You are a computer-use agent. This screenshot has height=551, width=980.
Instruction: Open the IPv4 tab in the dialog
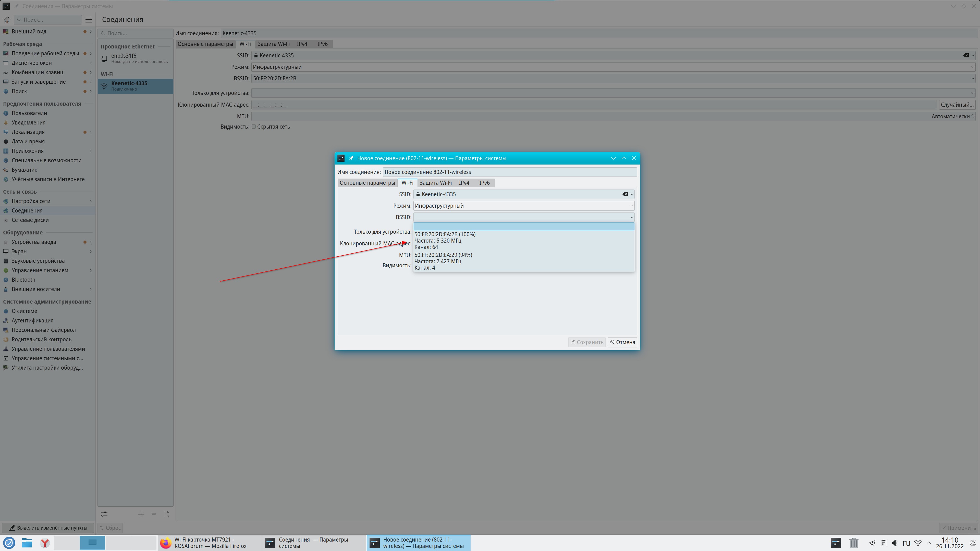click(x=464, y=183)
